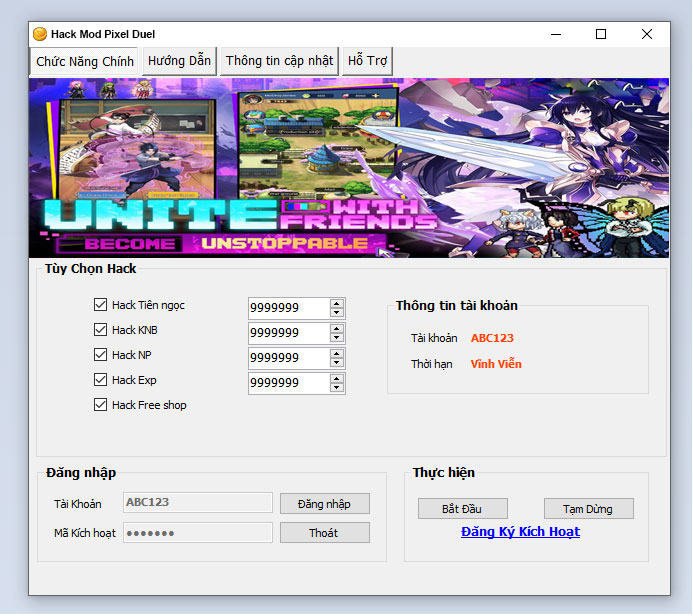Viewport: 693px width, 616px height.
Task: Uncheck the Hack Tiên ngọc checkbox
Action: [x=100, y=304]
